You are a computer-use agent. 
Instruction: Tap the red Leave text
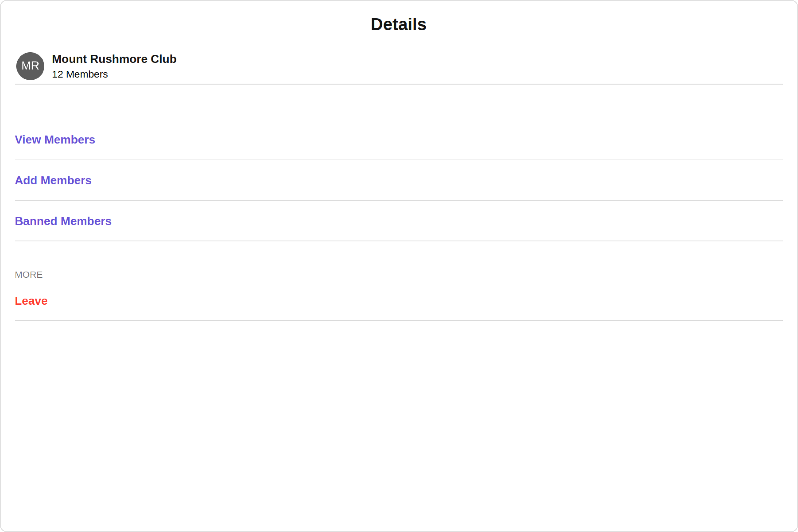(31, 301)
